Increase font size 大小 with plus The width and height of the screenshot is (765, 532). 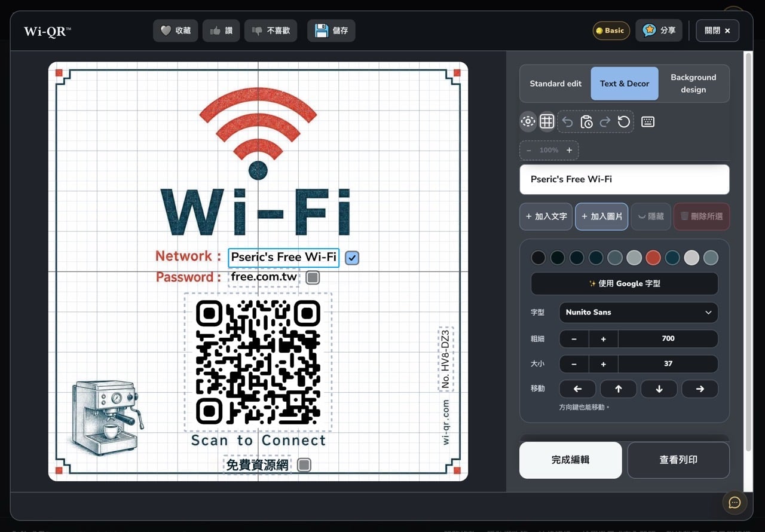[604, 364]
